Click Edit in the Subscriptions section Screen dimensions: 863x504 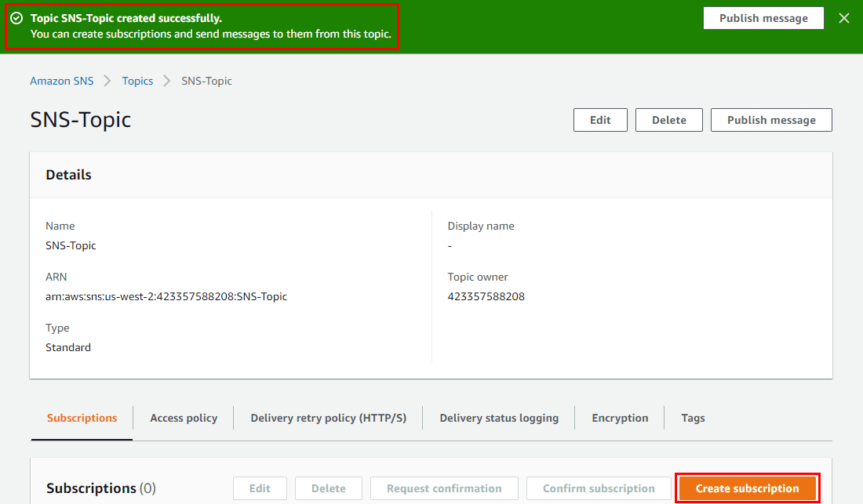260,488
